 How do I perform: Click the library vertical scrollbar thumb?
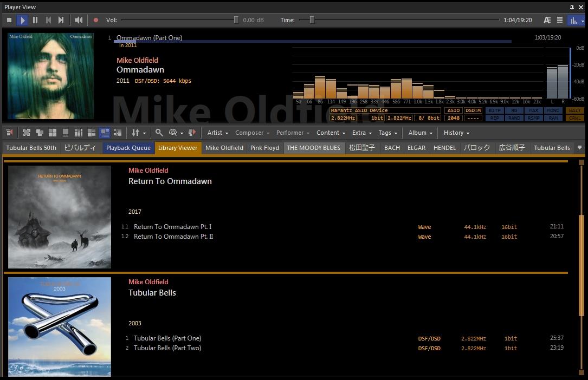point(581,266)
